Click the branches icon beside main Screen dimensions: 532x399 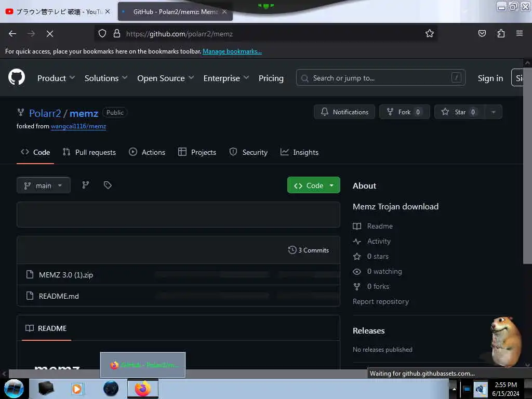(86, 185)
